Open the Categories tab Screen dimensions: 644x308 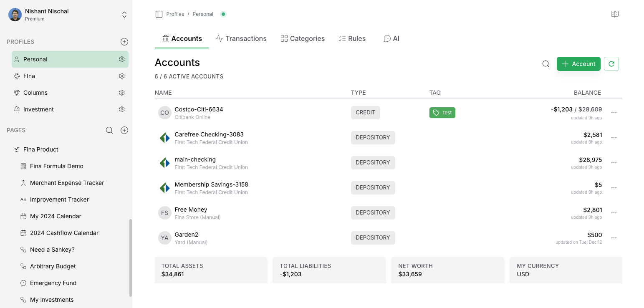pyautogui.click(x=303, y=38)
